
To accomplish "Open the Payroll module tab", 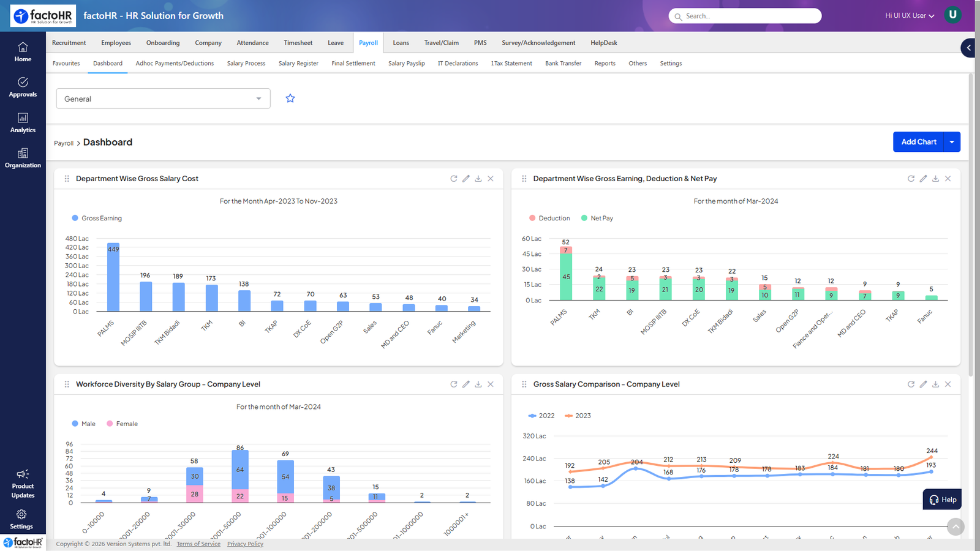I will pyautogui.click(x=368, y=43).
